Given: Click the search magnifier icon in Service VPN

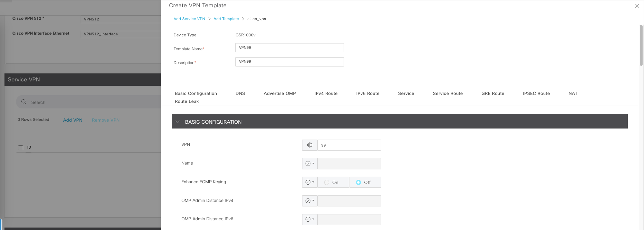Looking at the screenshot, I should tap(24, 102).
